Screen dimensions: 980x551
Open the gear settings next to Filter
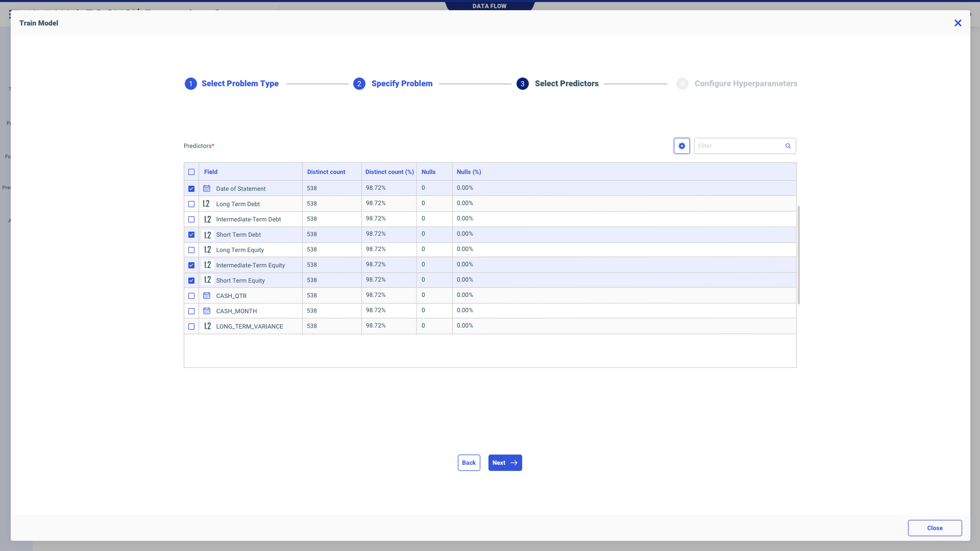tap(681, 146)
